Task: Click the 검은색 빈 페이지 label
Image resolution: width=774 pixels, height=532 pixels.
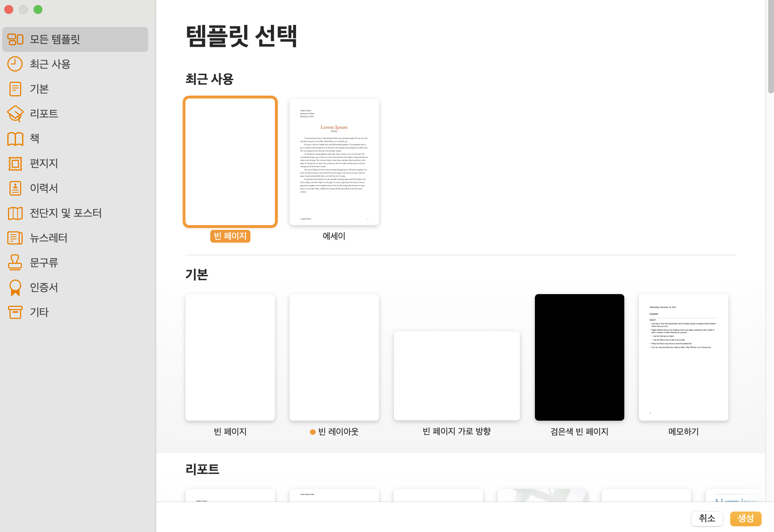Action: tap(579, 432)
